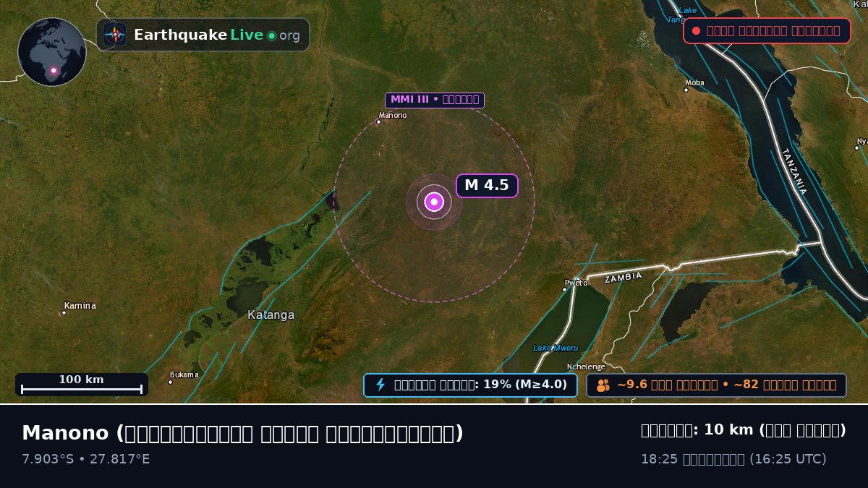
Task: Click the Lake Mweru label
Action: point(556,348)
